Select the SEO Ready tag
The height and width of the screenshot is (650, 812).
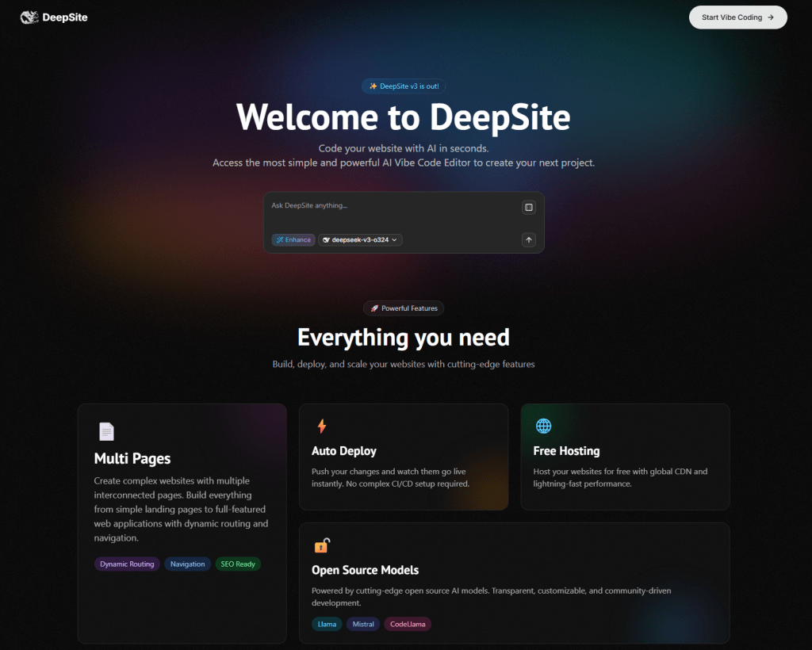(238, 564)
